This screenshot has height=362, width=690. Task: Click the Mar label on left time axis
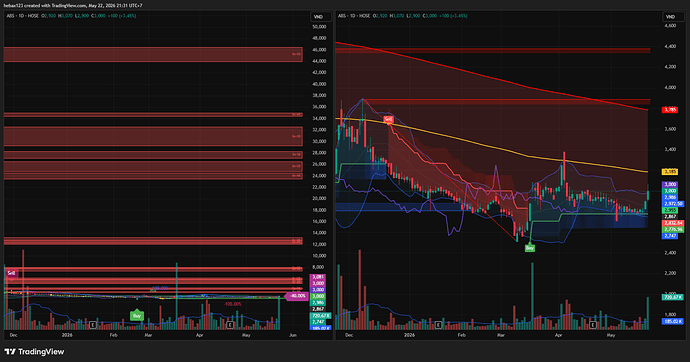[148, 335]
